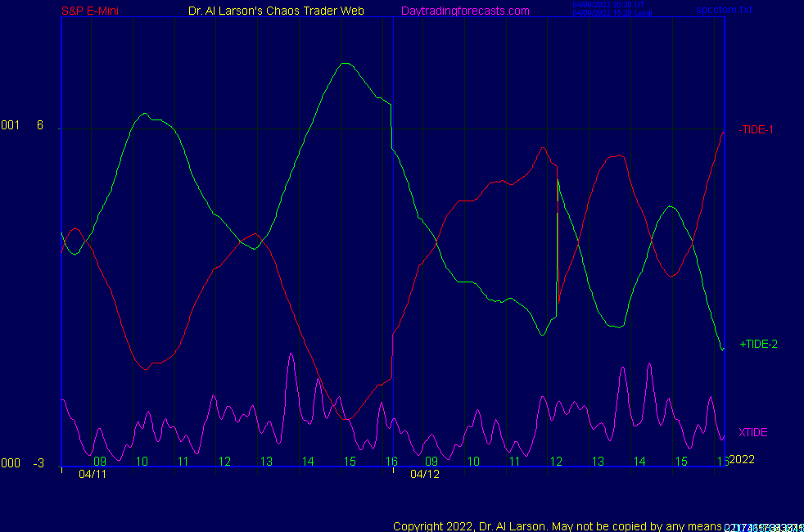Image resolution: width=804 pixels, height=532 pixels.
Task: Click the "04/09/2022 20:20 UT" timestamp
Action: point(608,5)
